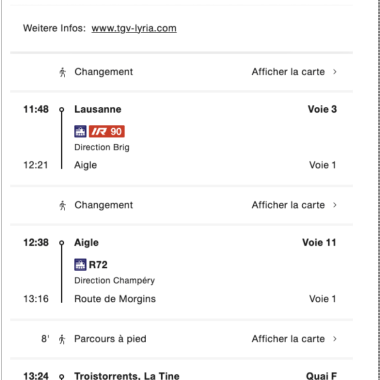This screenshot has height=380, width=380.
Task: Expand map chevron after Lausanne-bound Changement
Action: (x=335, y=72)
